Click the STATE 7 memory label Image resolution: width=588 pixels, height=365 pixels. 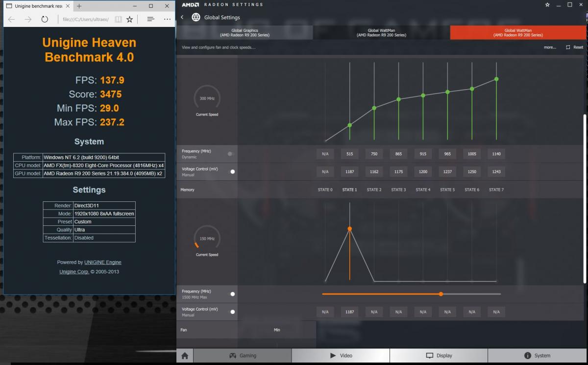(496, 190)
